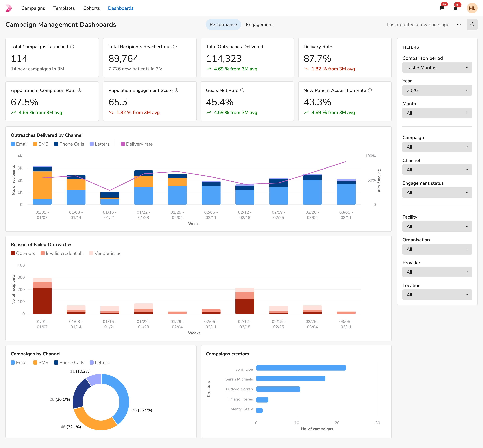Select the Performance tab
This screenshot has height=448, width=483.
click(223, 24)
